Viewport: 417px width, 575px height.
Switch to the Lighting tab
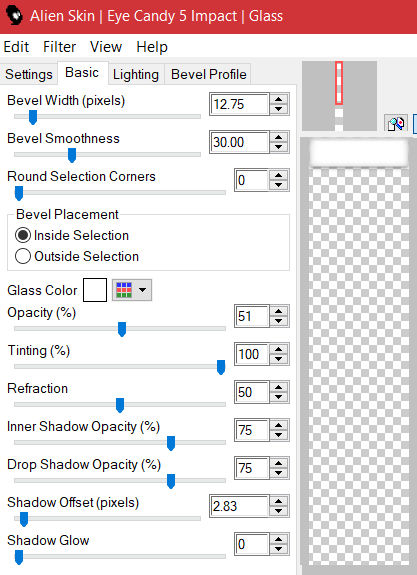click(136, 74)
